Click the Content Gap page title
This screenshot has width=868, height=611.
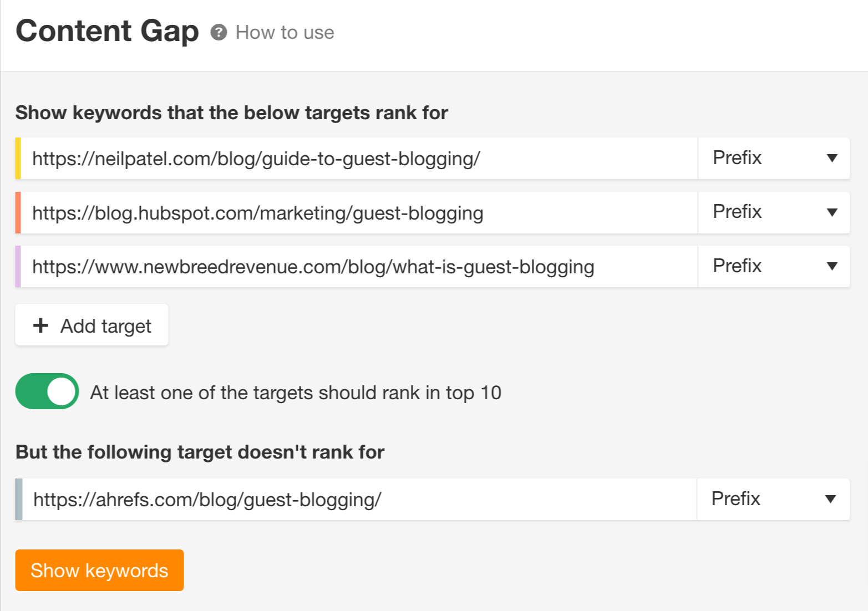coord(107,31)
